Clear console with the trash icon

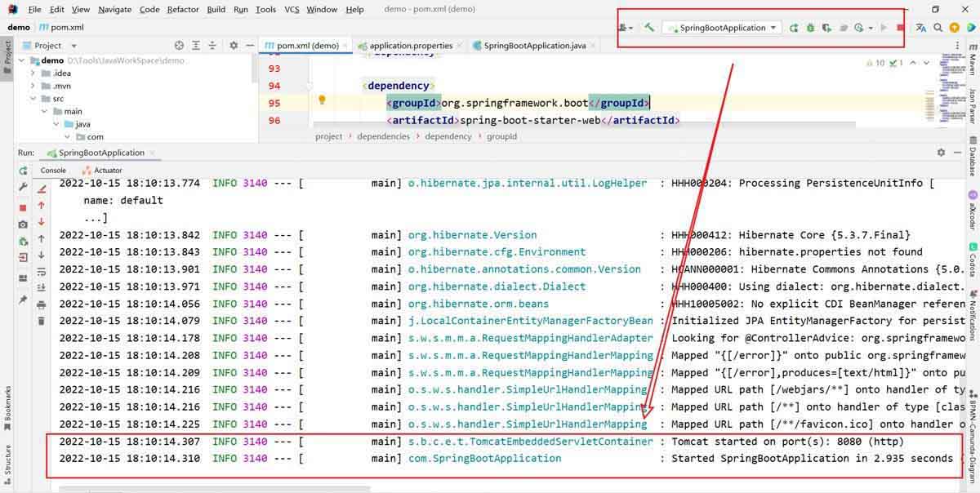pyautogui.click(x=42, y=321)
